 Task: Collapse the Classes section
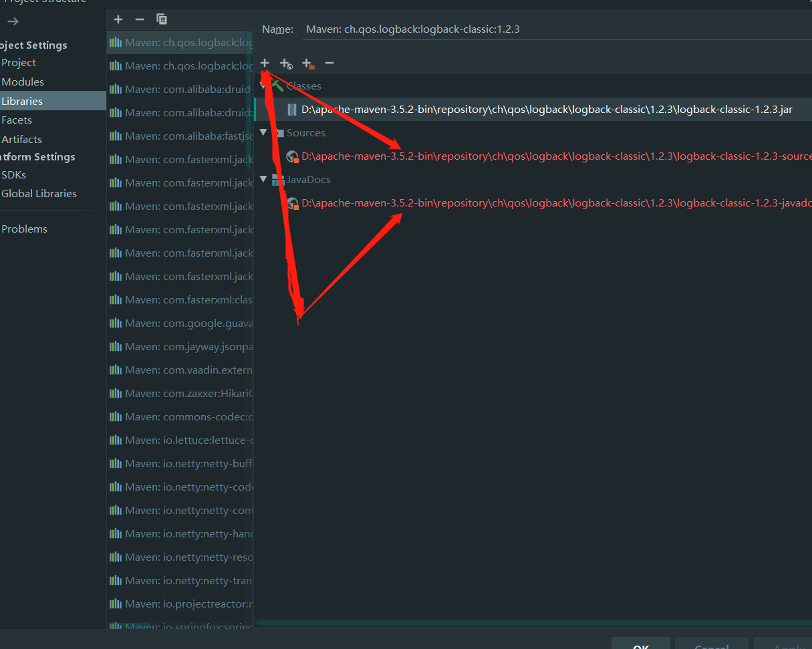tap(263, 86)
